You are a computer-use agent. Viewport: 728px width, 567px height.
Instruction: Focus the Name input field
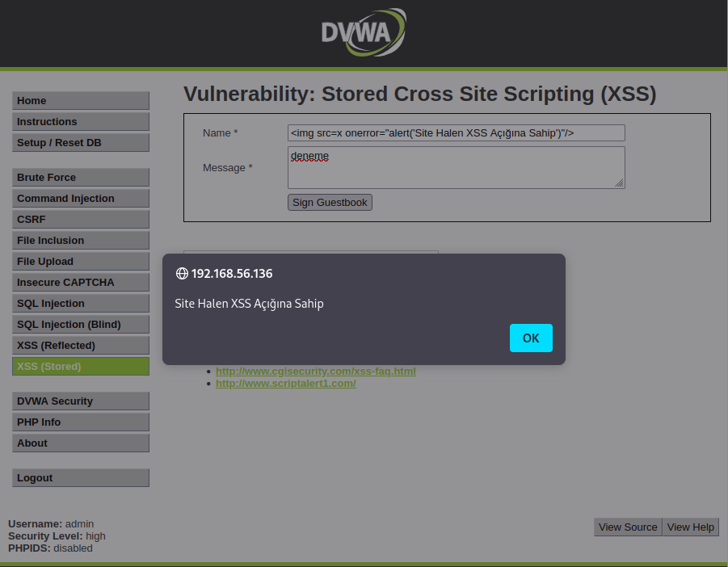456,132
